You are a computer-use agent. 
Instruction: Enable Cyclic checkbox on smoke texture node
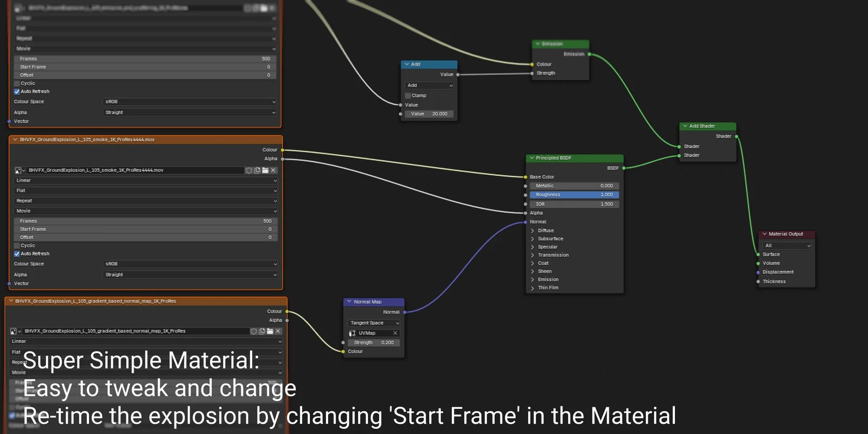coord(17,245)
